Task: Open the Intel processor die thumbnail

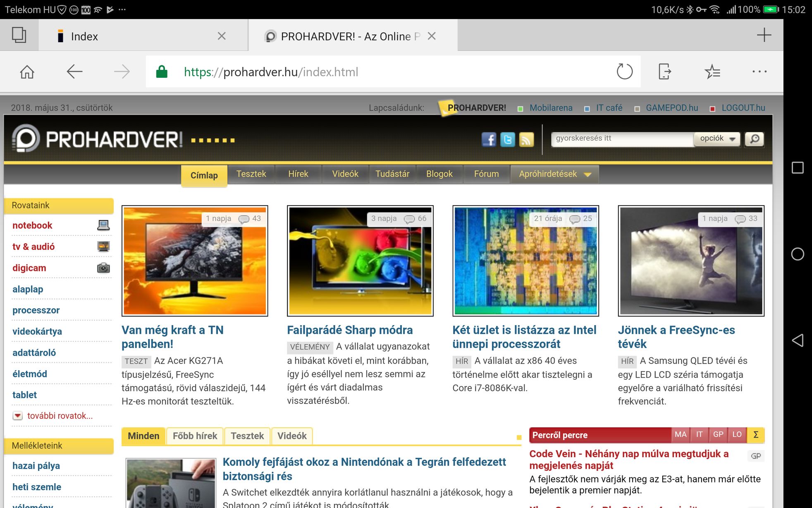Action: tap(525, 261)
